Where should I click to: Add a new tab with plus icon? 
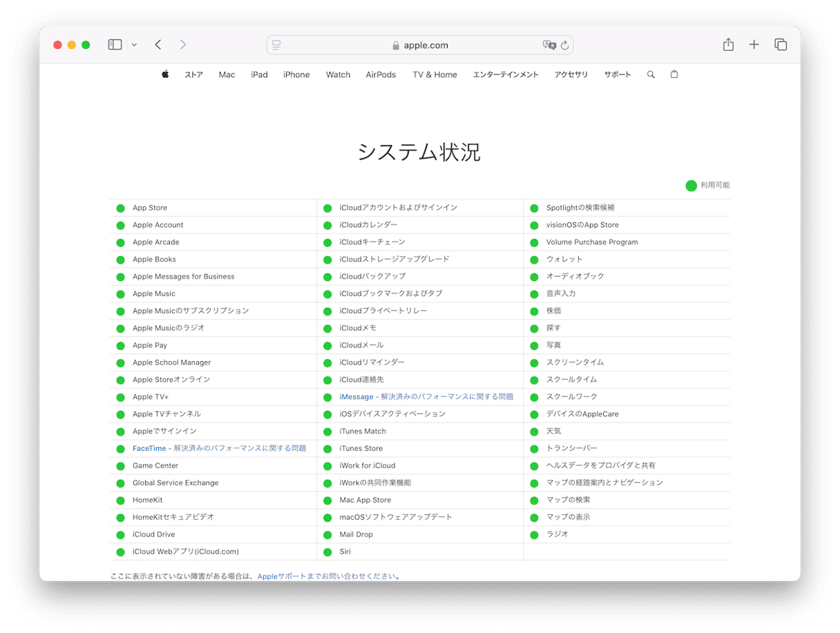[x=754, y=45]
